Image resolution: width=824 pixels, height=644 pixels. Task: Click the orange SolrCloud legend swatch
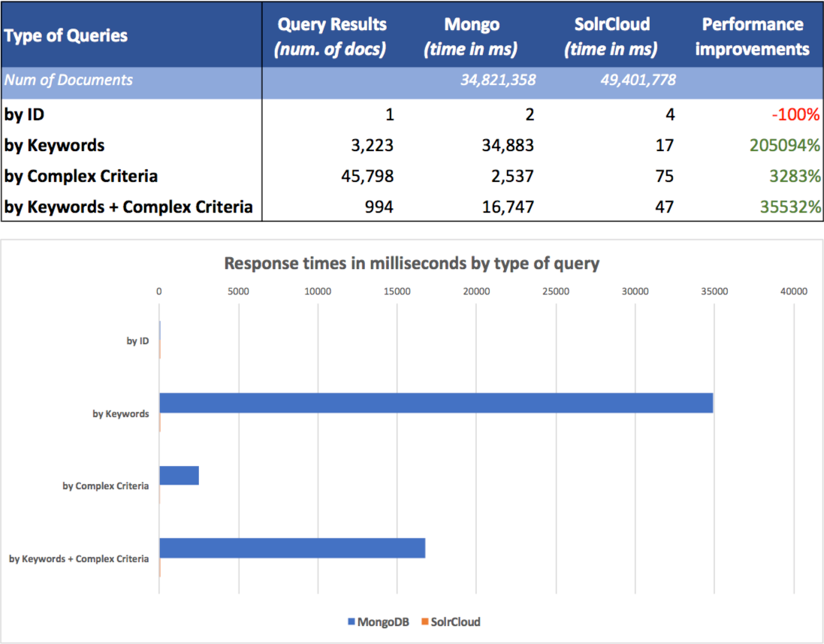424,622
